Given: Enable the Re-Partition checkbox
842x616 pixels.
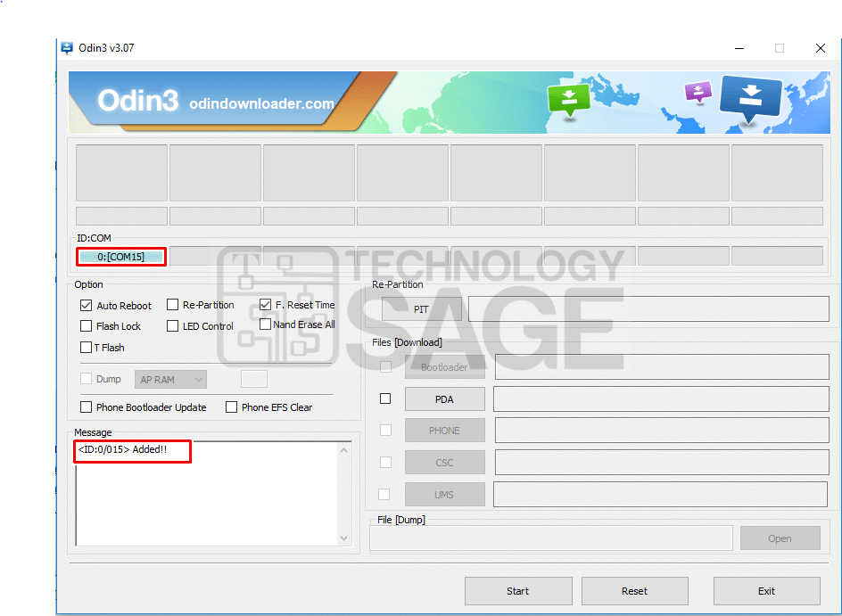Looking at the screenshot, I should click(x=172, y=305).
